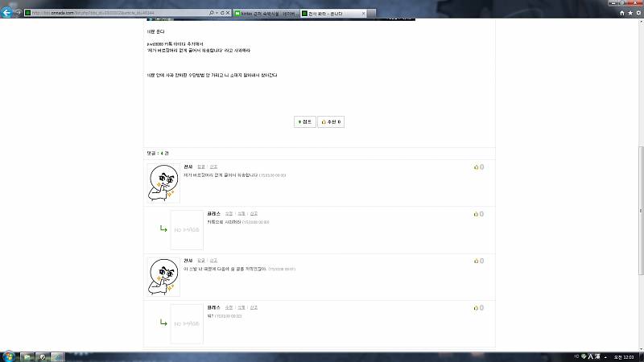Open the Windows Start button
The height and width of the screenshot is (362, 644).
coord(9,356)
